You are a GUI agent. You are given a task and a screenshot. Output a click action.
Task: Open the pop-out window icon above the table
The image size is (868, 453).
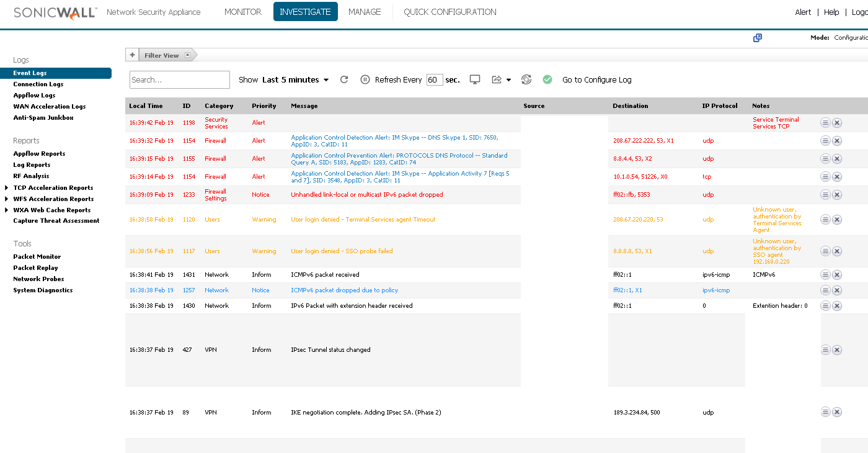point(757,38)
